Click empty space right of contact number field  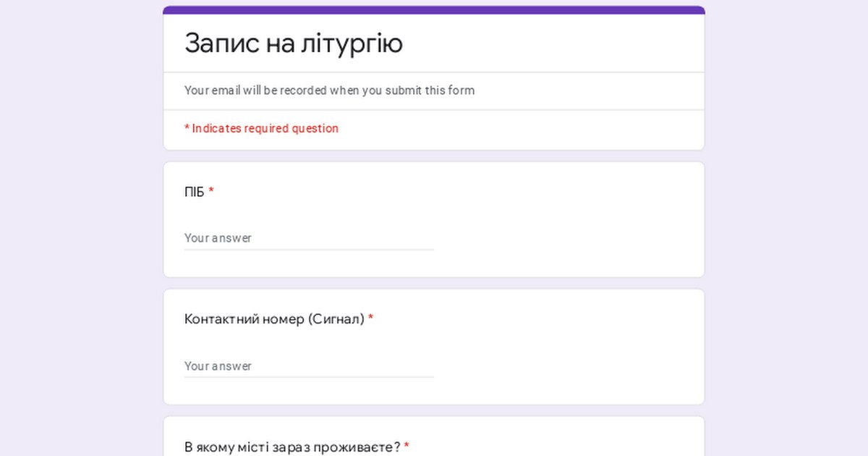(x=564, y=366)
